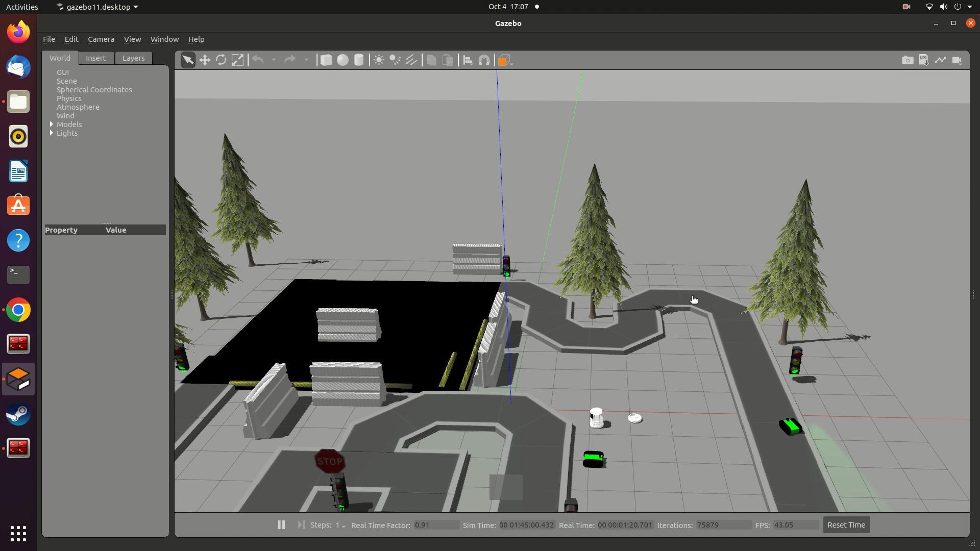Switch to the Layers tab
The width and height of the screenshot is (980, 551).
point(133,58)
